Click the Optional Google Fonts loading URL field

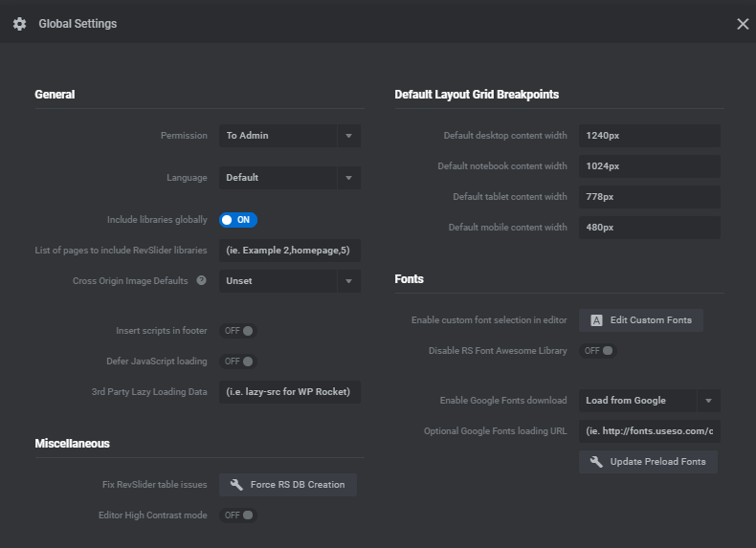(649, 431)
